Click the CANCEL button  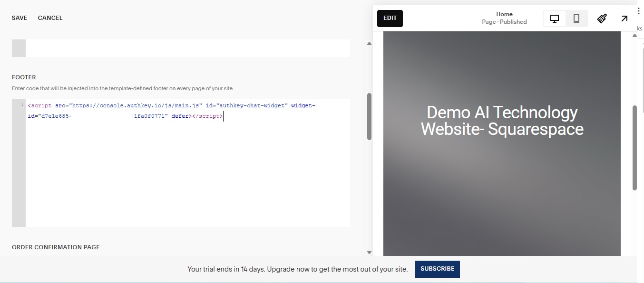click(x=50, y=18)
